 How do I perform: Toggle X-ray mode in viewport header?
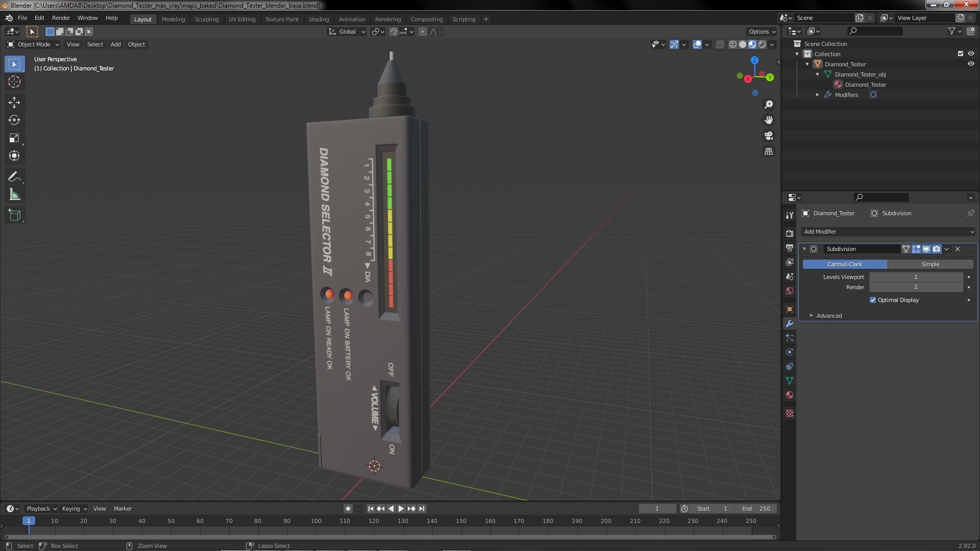coord(720,44)
